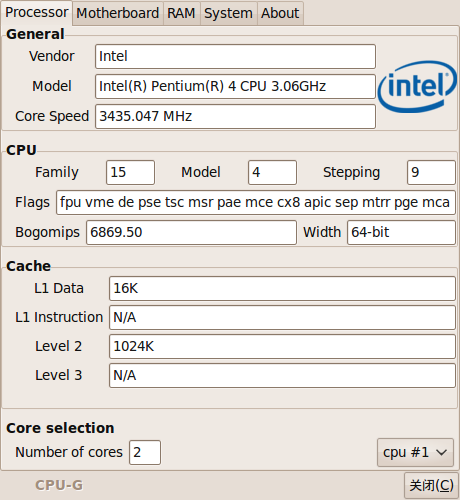
Task: Open the Motherboard tab
Action: point(118,13)
